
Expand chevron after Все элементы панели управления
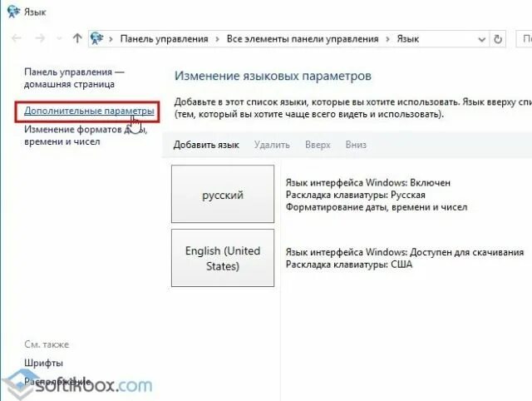(387, 39)
